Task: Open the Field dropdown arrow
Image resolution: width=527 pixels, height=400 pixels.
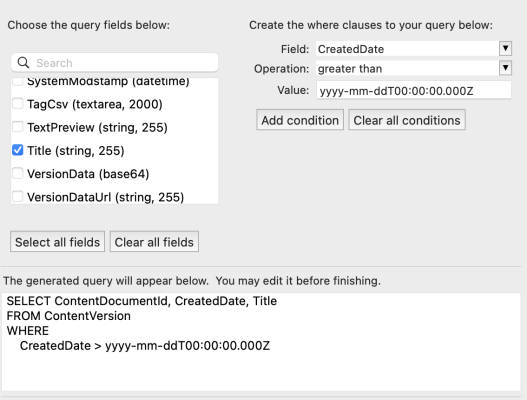Action: (505, 48)
